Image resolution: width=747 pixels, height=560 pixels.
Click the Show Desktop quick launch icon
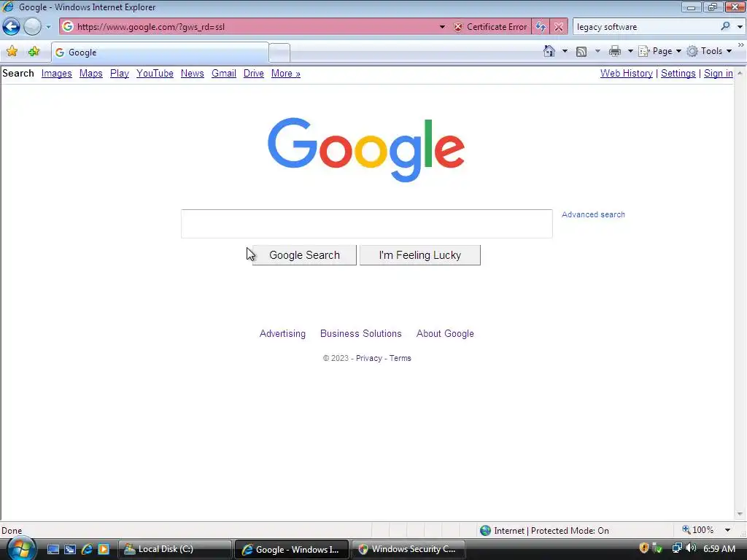[53, 550]
